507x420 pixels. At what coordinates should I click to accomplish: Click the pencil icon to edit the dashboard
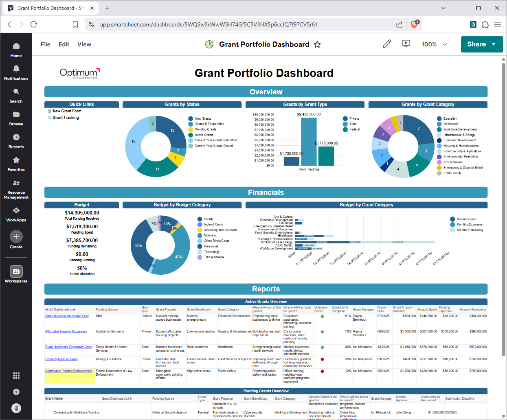[386, 44]
